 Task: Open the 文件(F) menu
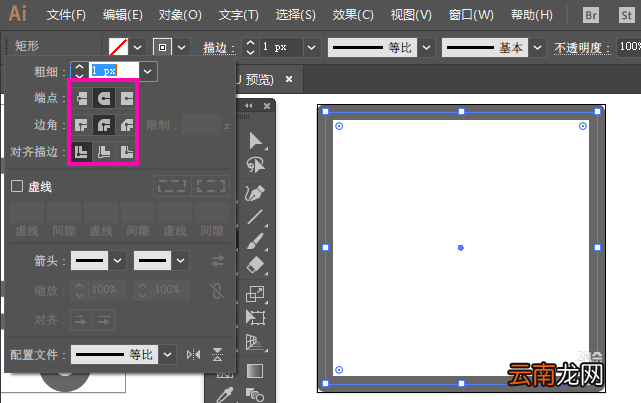coord(66,15)
